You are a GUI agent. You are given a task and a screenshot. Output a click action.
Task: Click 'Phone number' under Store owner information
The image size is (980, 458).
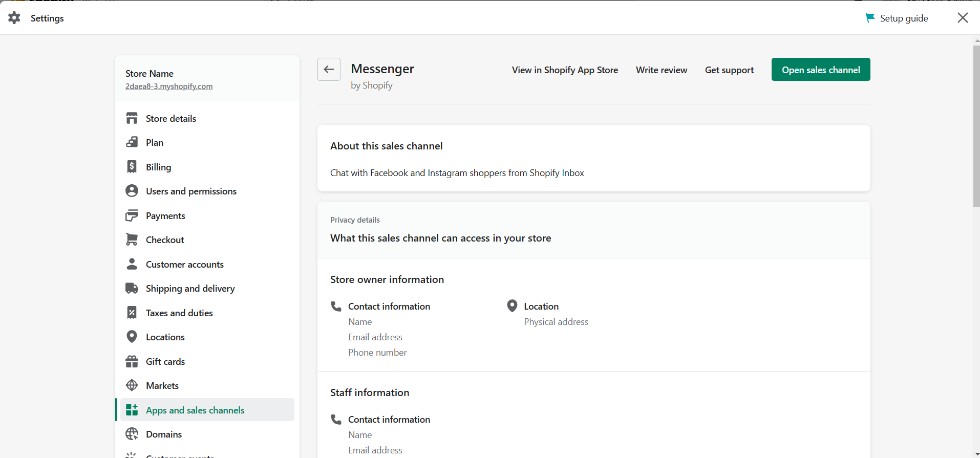pyautogui.click(x=377, y=353)
